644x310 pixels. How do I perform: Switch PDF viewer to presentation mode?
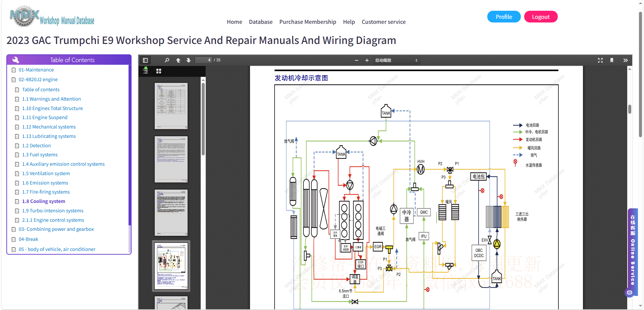tap(600, 60)
